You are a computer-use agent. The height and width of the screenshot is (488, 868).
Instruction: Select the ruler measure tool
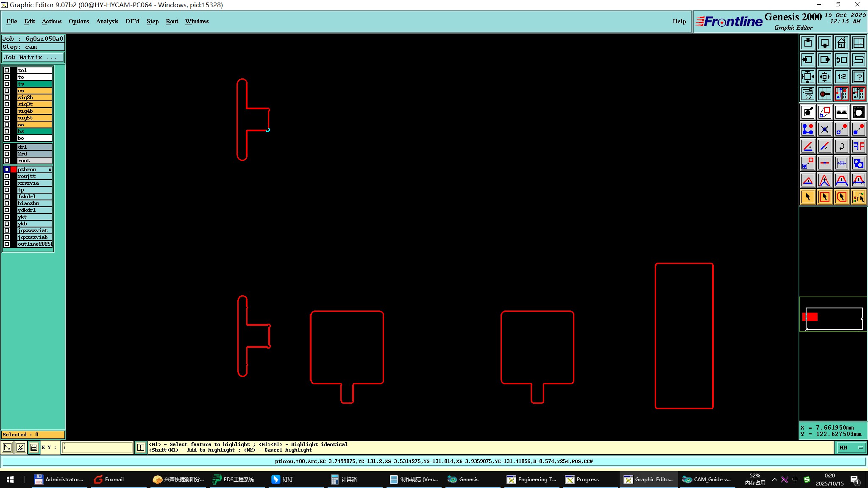841,112
